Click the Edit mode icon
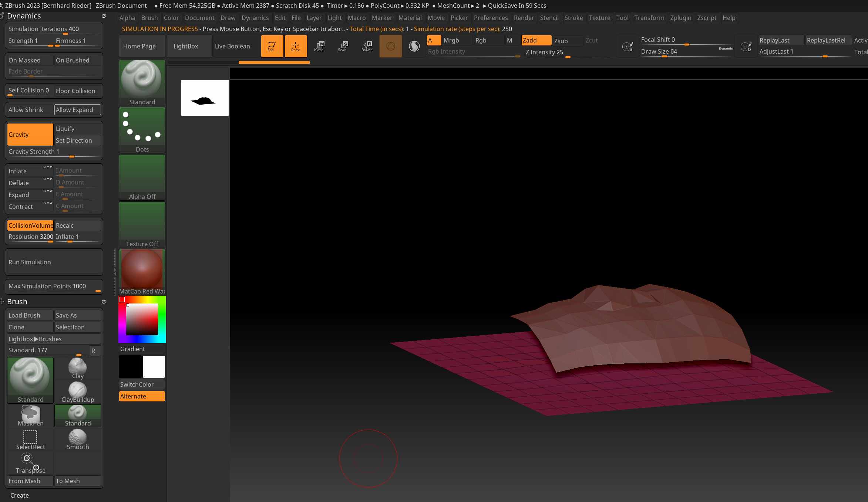The image size is (868, 502). (x=272, y=46)
